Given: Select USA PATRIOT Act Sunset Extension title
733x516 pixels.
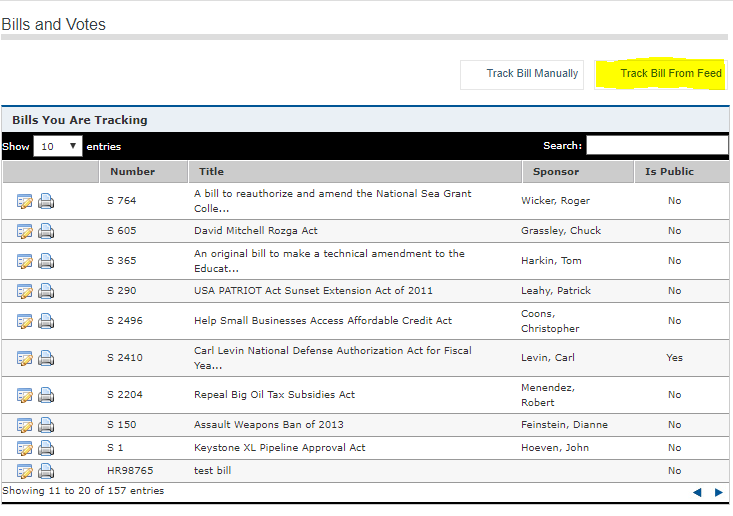Looking at the screenshot, I should 313,291.
